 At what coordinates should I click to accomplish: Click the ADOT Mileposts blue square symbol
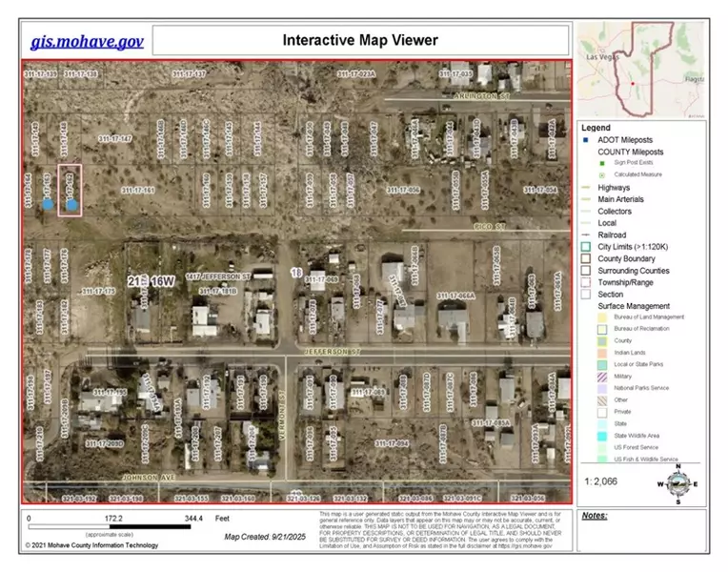(588, 140)
